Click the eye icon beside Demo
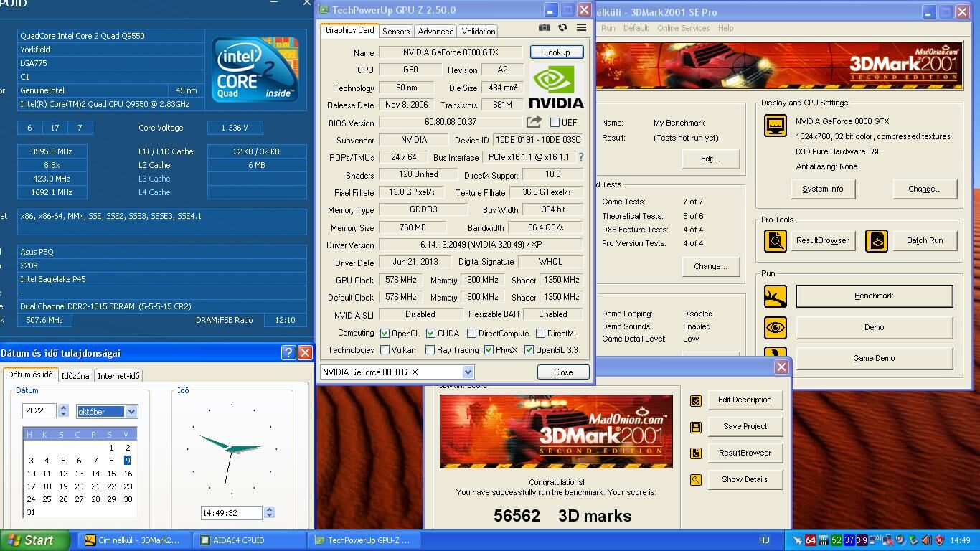This screenshot has height=551, width=980. (x=776, y=328)
